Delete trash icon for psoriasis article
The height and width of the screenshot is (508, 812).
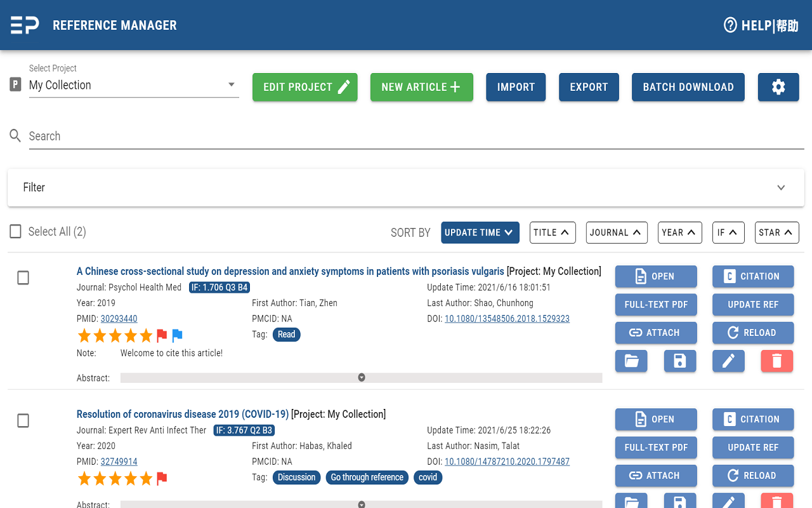(777, 361)
